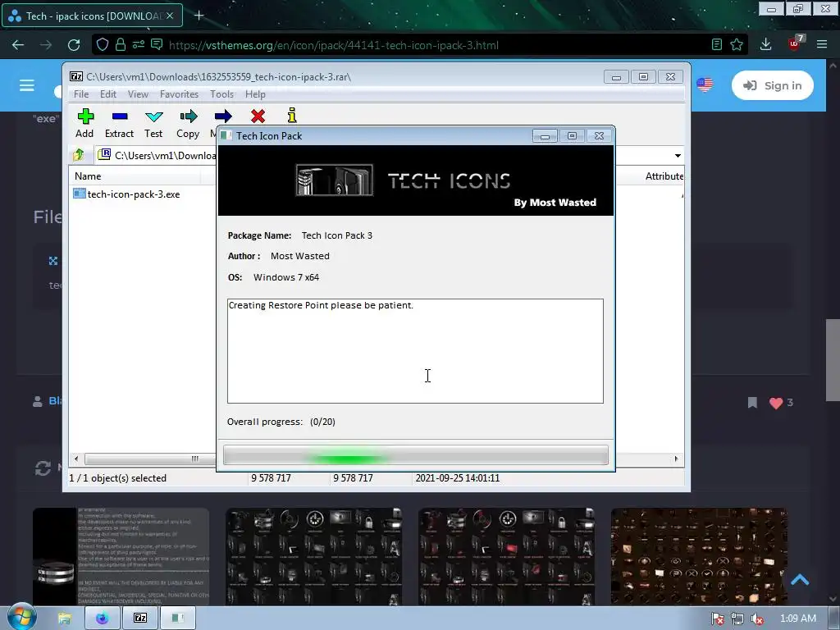
Task: Click the browser forward arrow
Action: [46, 45]
